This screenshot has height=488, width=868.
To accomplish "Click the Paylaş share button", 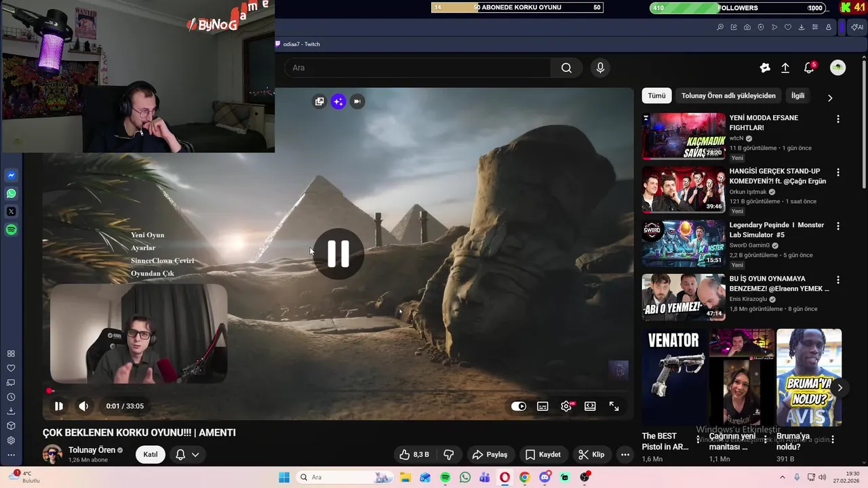I will (x=490, y=455).
